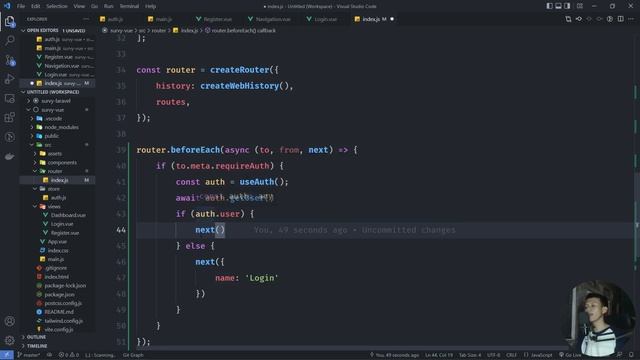Open package.json in the explorer
Screen dimensions: 640x360
point(59,294)
